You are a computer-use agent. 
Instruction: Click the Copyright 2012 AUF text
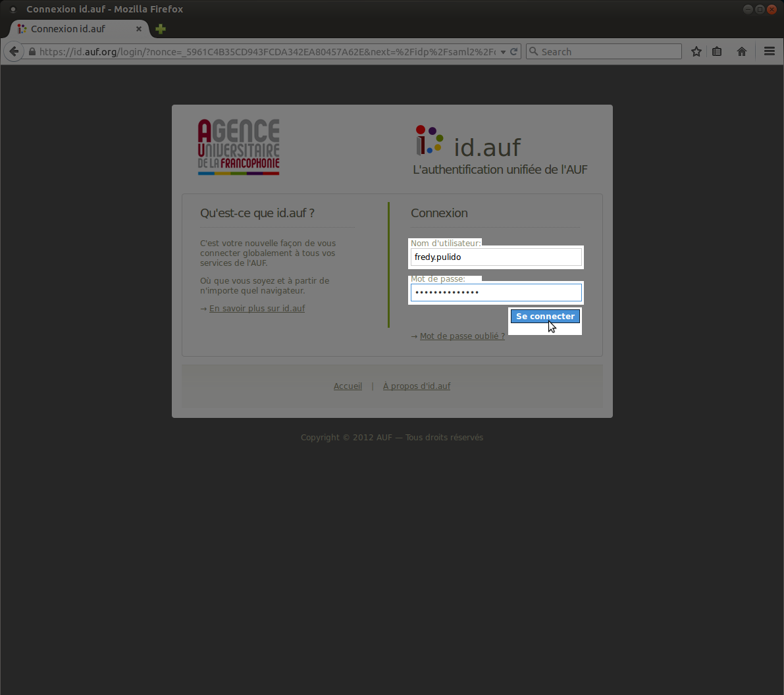[x=392, y=438]
